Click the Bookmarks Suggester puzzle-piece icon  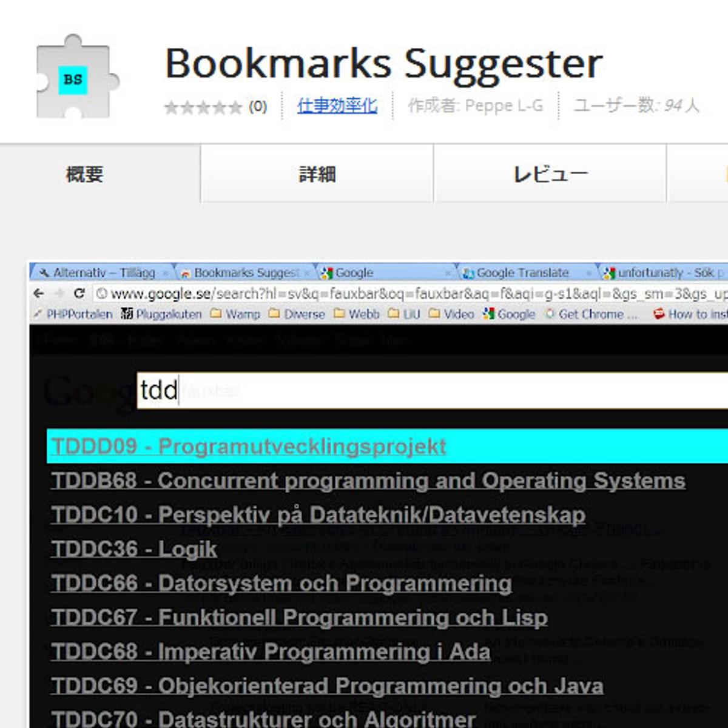pos(76,77)
